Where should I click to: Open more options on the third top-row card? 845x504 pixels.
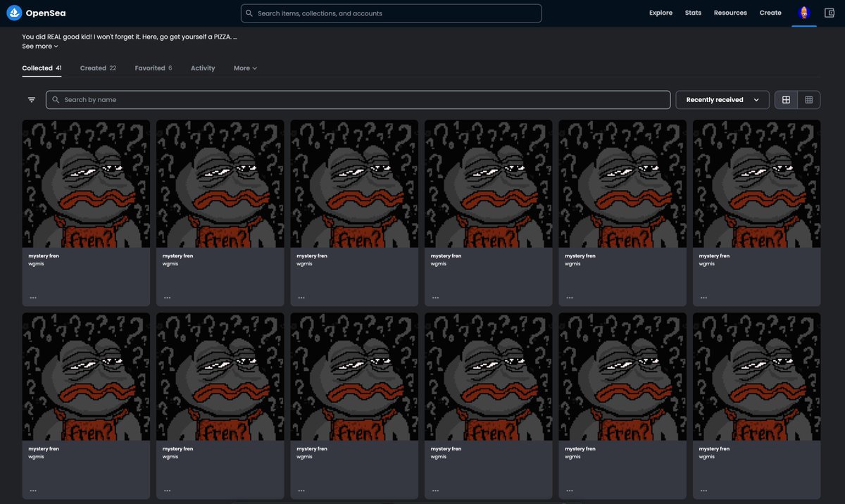[x=301, y=297]
